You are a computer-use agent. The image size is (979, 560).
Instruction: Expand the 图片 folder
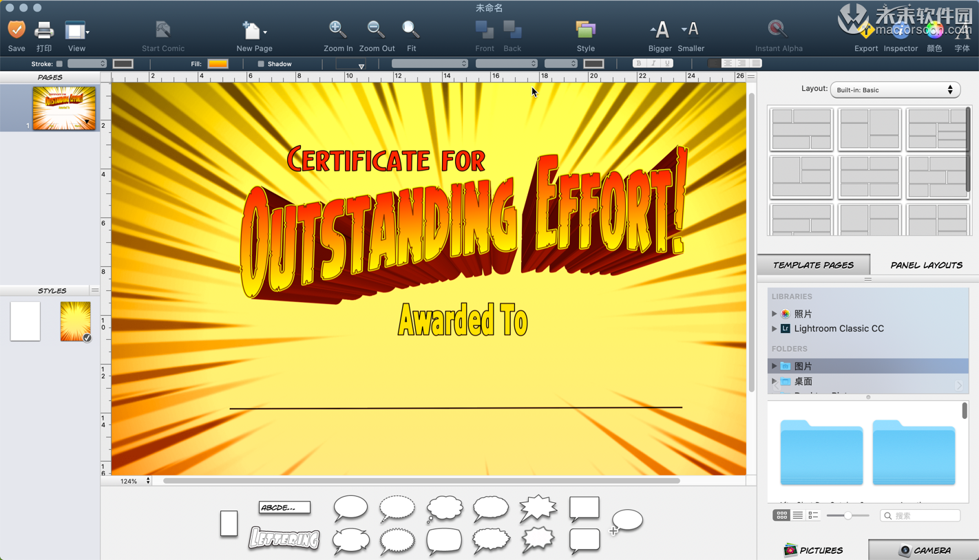[775, 366]
